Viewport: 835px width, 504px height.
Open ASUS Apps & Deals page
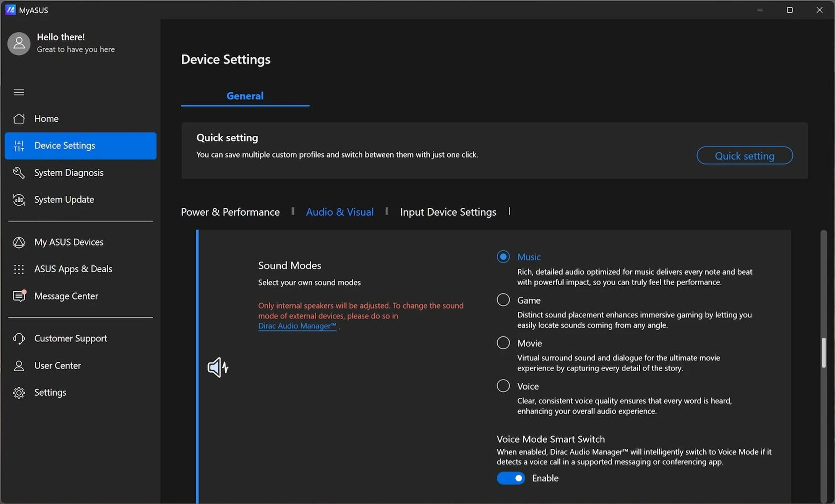click(80, 269)
